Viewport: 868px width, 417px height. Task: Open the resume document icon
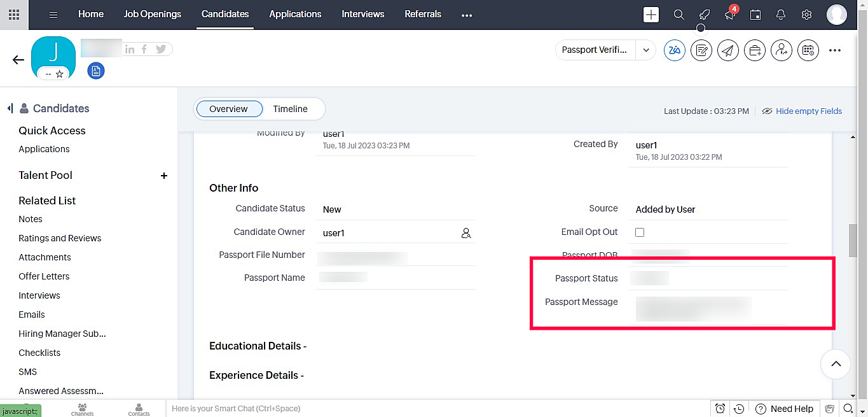[96, 71]
